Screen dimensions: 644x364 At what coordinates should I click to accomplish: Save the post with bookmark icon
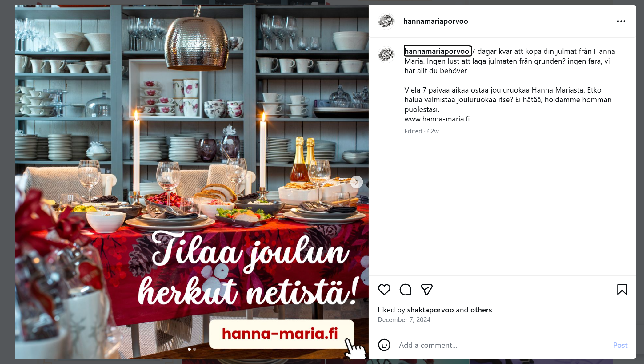622,290
